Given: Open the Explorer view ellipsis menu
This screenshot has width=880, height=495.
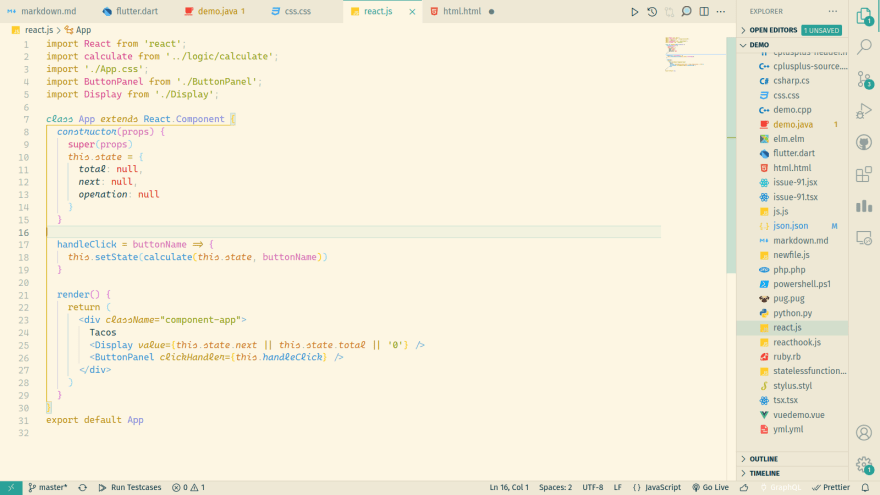Looking at the screenshot, I should point(833,11).
